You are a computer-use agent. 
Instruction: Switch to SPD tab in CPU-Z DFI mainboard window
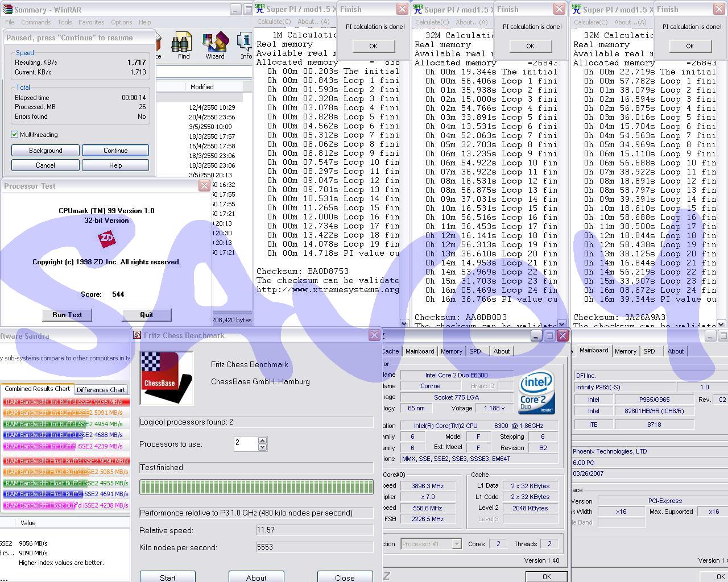coord(649,351)
